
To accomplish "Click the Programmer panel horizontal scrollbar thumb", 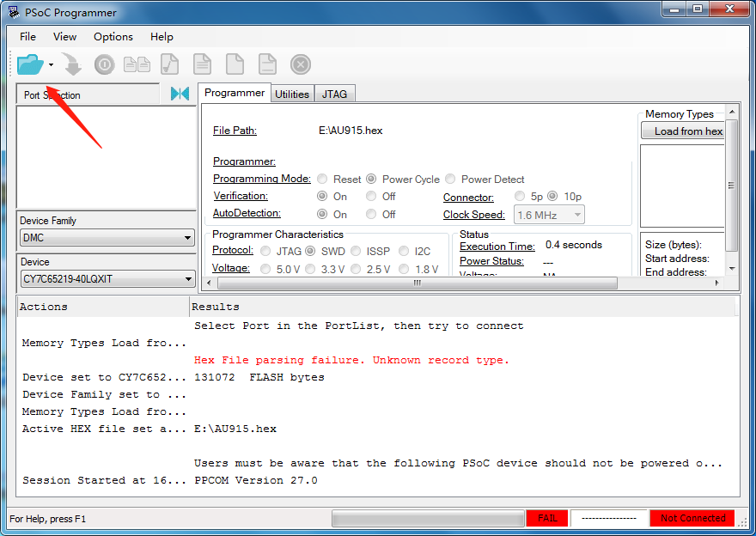I will (x=417, y=283).
